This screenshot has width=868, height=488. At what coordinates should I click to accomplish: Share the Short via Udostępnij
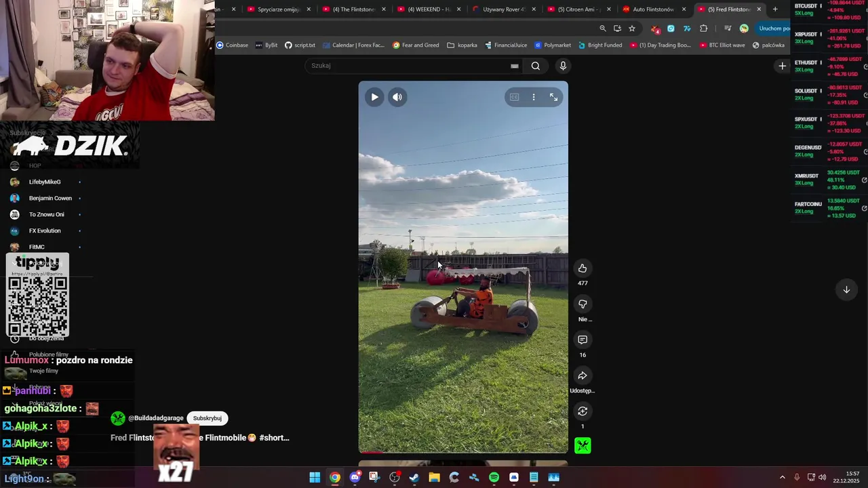click(583, 375)
